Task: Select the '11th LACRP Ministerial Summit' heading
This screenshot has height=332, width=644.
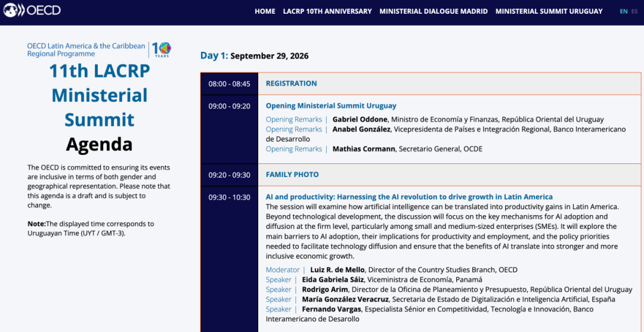Action: pyautogui.click(x=100, y=95)
